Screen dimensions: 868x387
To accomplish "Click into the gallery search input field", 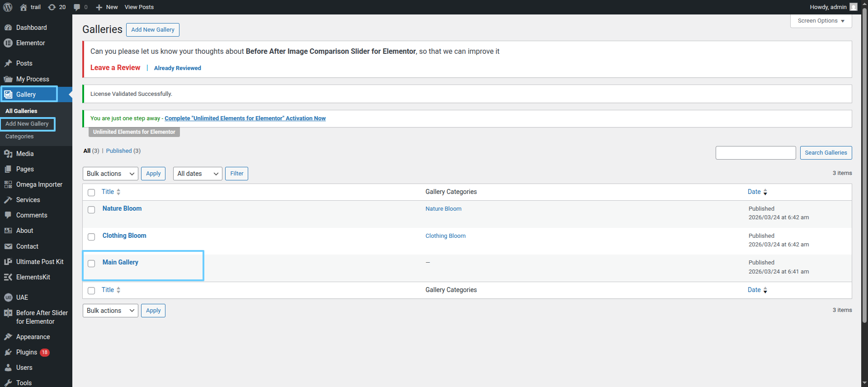I will point(755,153).
